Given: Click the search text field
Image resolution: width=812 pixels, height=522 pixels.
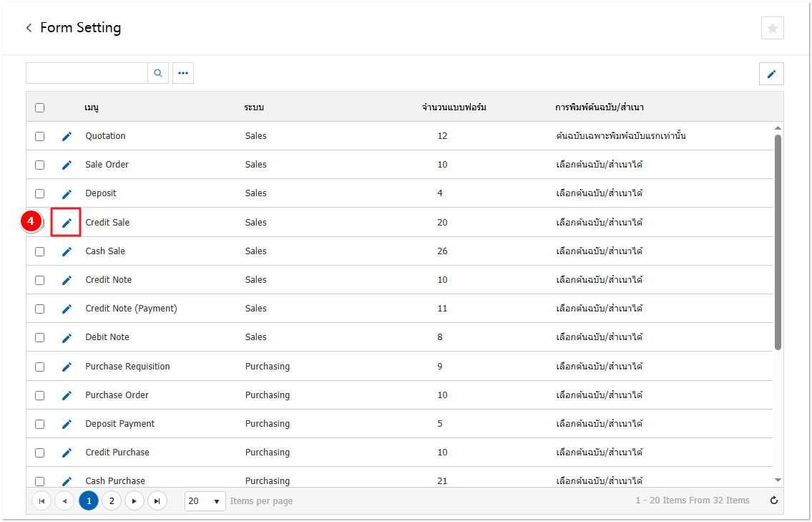Looking at the screenshot, I should [87, 73].
